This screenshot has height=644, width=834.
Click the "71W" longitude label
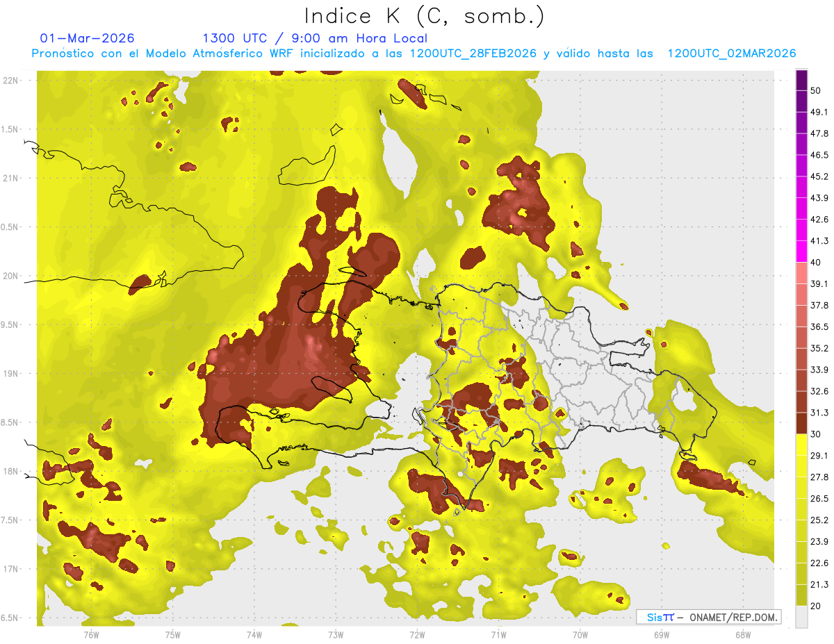[498, 634]
